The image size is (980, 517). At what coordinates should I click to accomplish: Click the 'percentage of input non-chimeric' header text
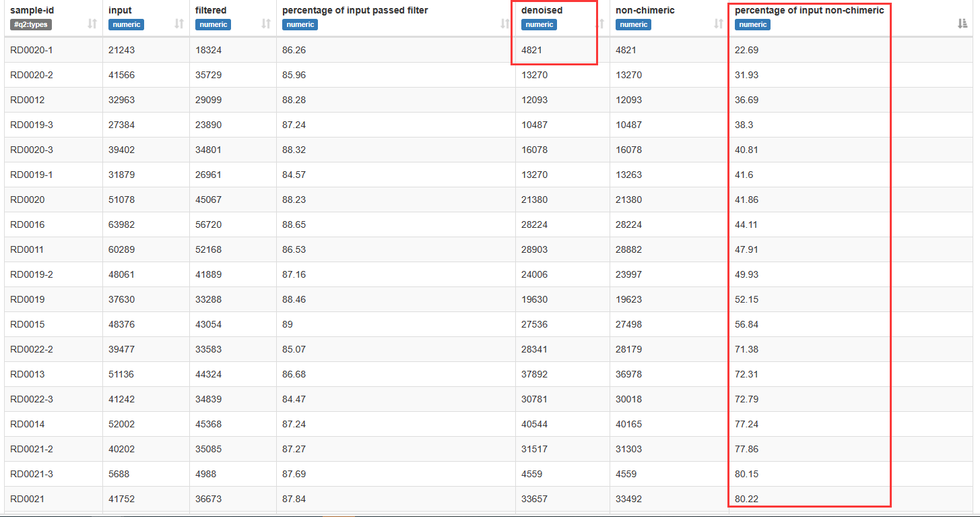809,11
